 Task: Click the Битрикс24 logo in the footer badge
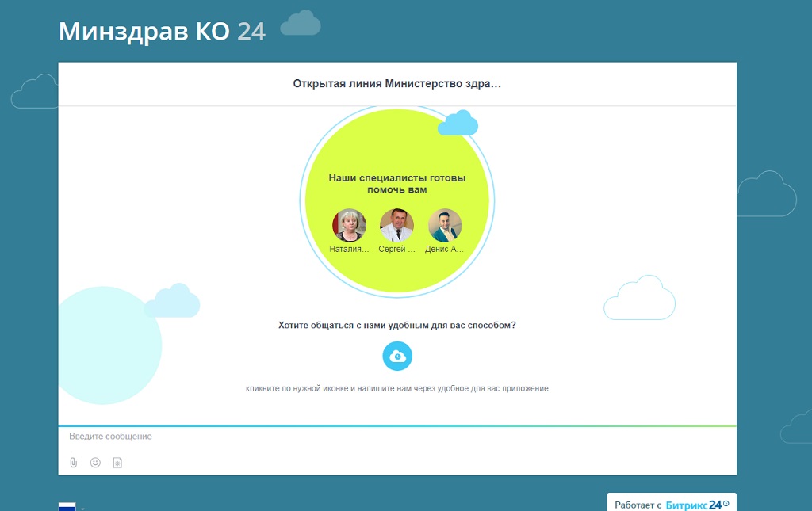pyautogui.click(x=695, y=505)
